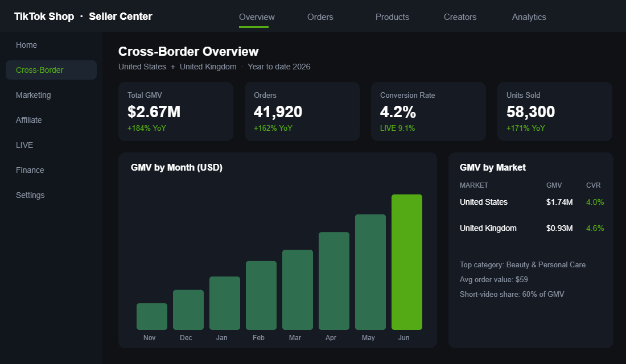Switch to the Orders tab
The width and height of the screenshot is (626, 364).
pyautogui.click(x=320, y=16)
